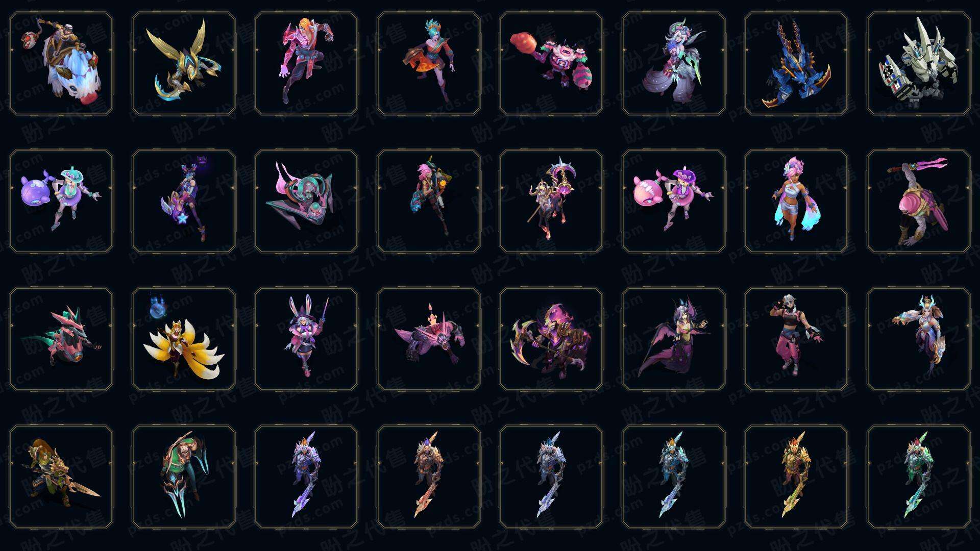Click the purple scythe reaper skin

[x=551, y=339]
